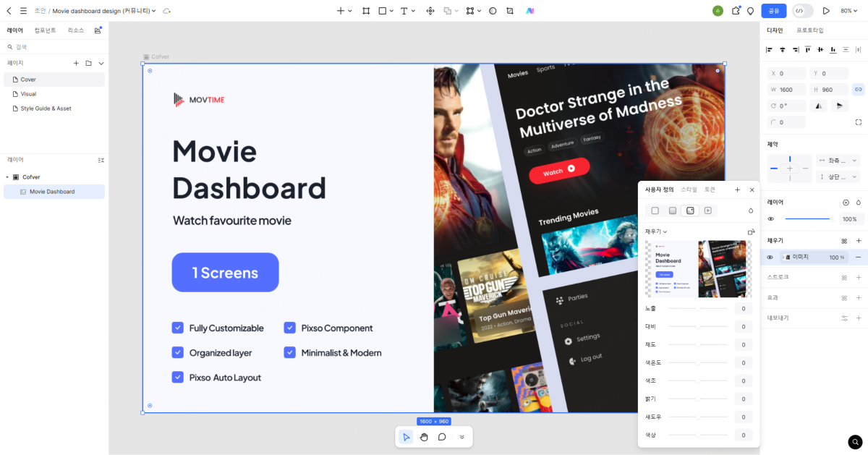
Task: Switch to the 컴포넌트 tab
Action: pyautogui.click(x=46, y=30)
